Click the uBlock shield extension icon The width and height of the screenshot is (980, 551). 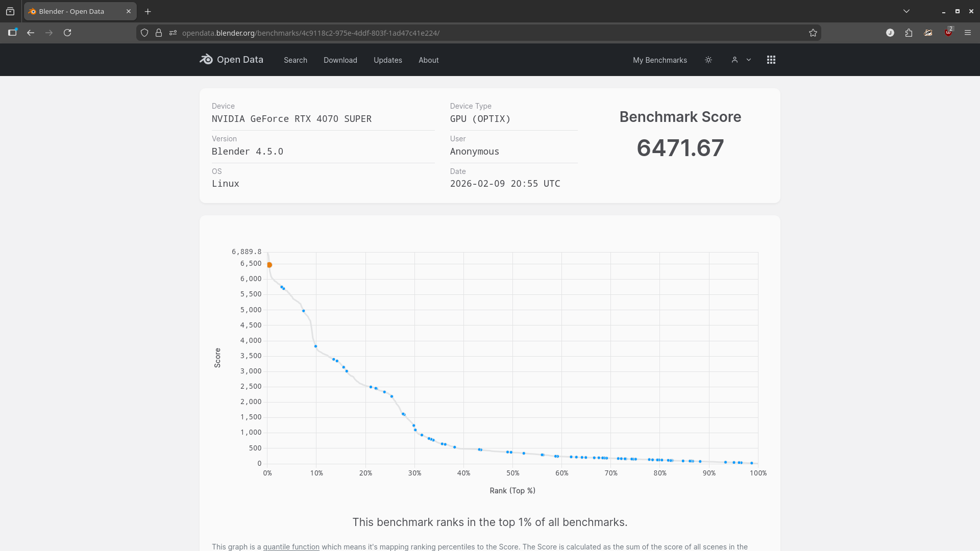pos(948,33)
